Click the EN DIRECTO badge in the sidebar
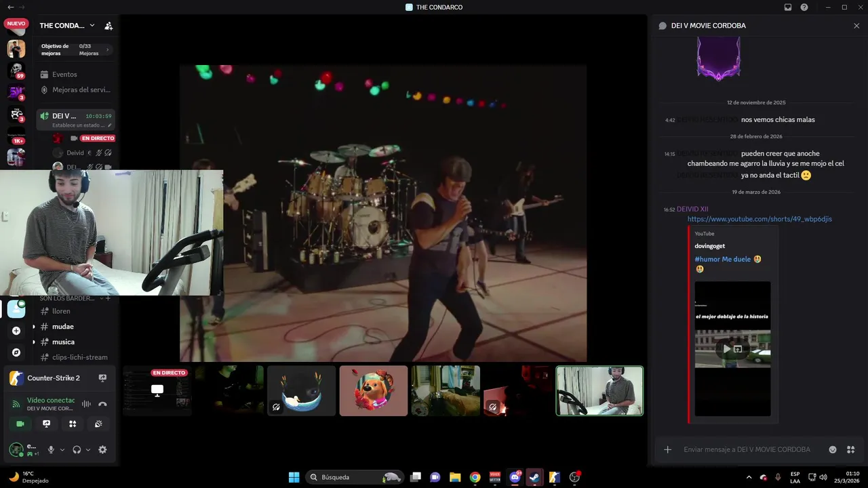This screenshot has height=488, width=868. (98, 138)
